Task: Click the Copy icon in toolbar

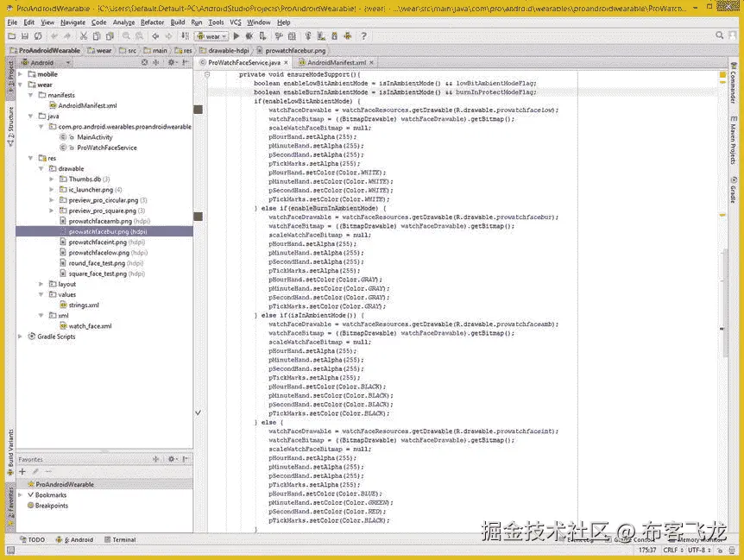Action: [x=97, y=36]
